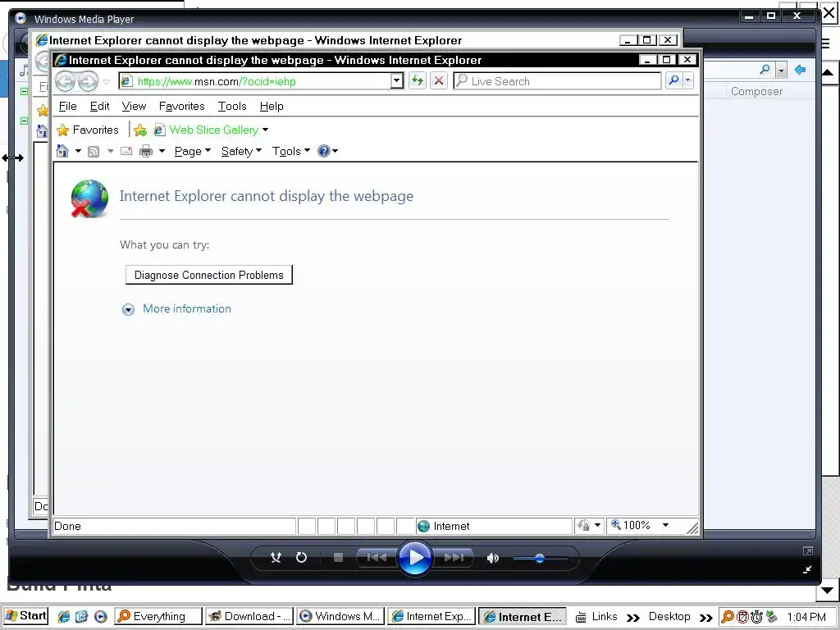This screenshot has width=840, height=630.
Task: Click the orange magnifier tray icon
Action: click(x=728, y=617)
